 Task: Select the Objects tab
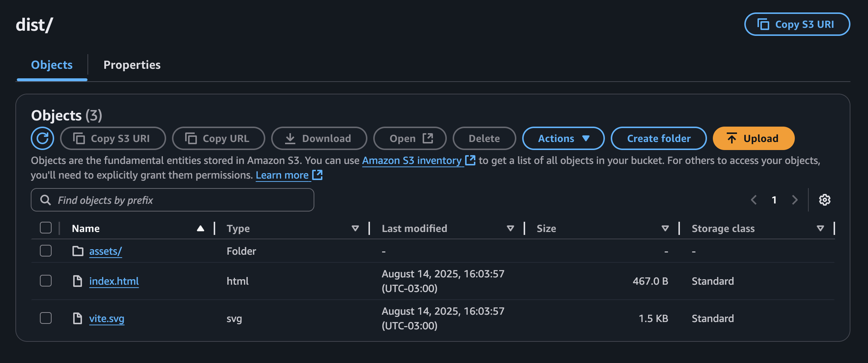(x=52, y=65)
